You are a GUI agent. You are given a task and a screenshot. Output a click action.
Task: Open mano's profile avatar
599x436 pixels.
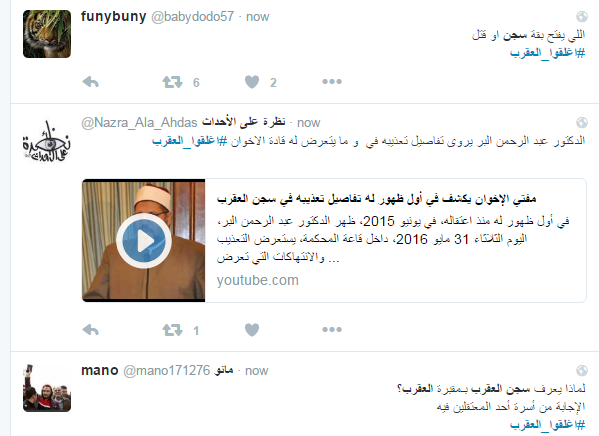click(x=47, y=388)
